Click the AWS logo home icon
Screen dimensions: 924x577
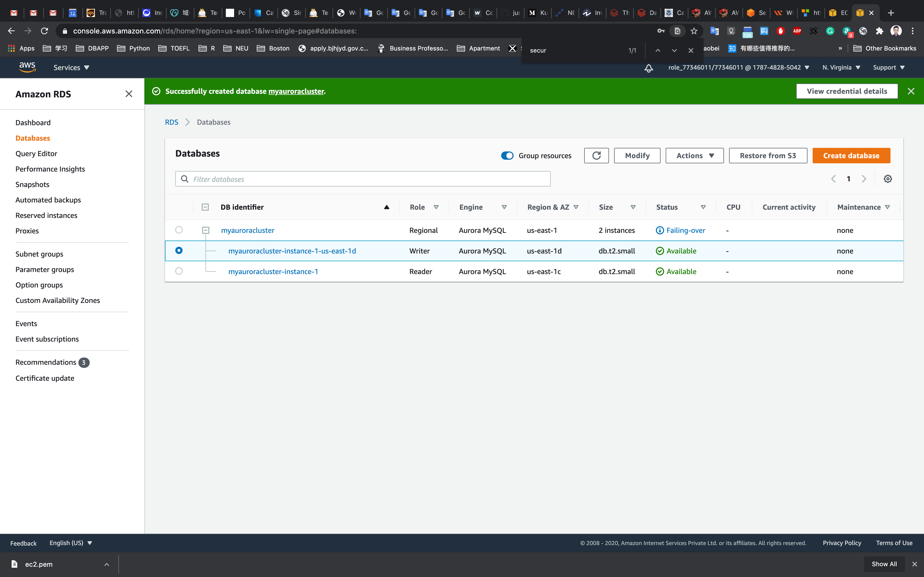point(27,67)
